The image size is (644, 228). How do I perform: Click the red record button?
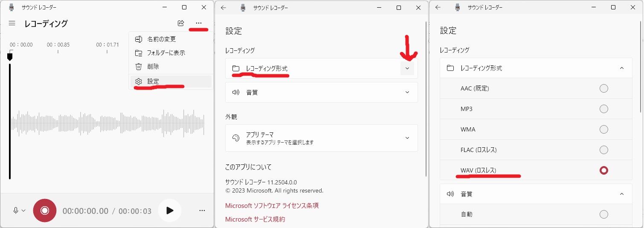click(45, 210)
